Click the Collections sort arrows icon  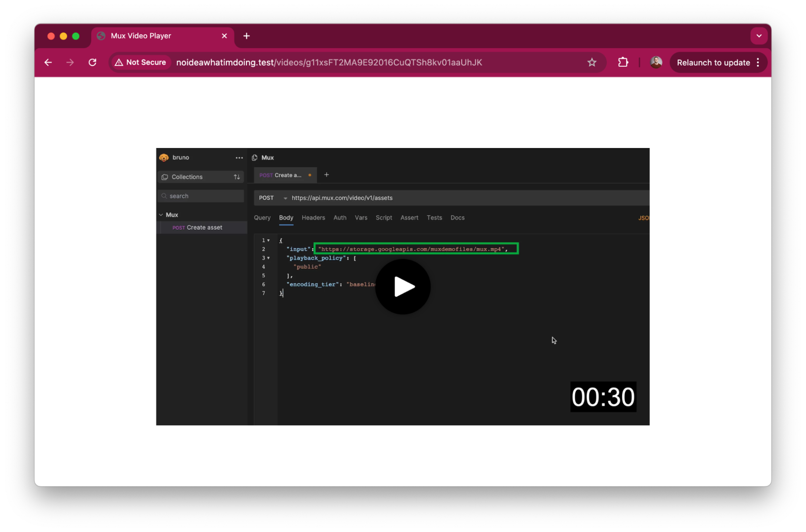pyautogui.click(x=237, y=177)
